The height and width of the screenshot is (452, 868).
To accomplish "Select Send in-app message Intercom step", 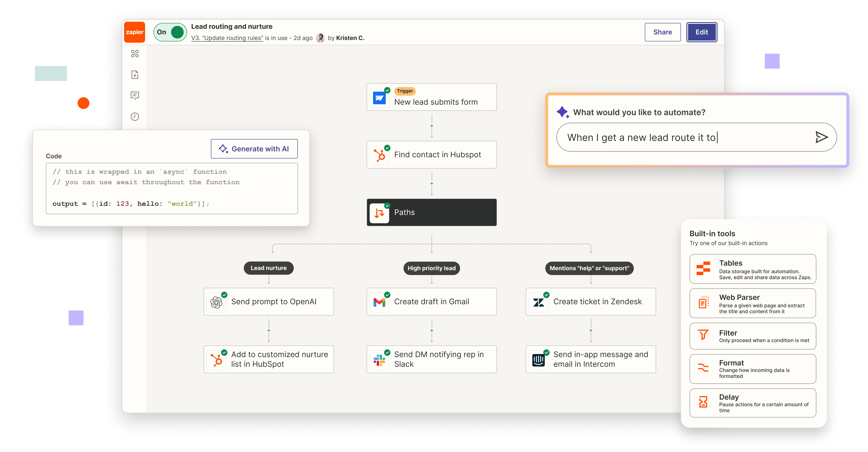I will [x=591, y=359].
